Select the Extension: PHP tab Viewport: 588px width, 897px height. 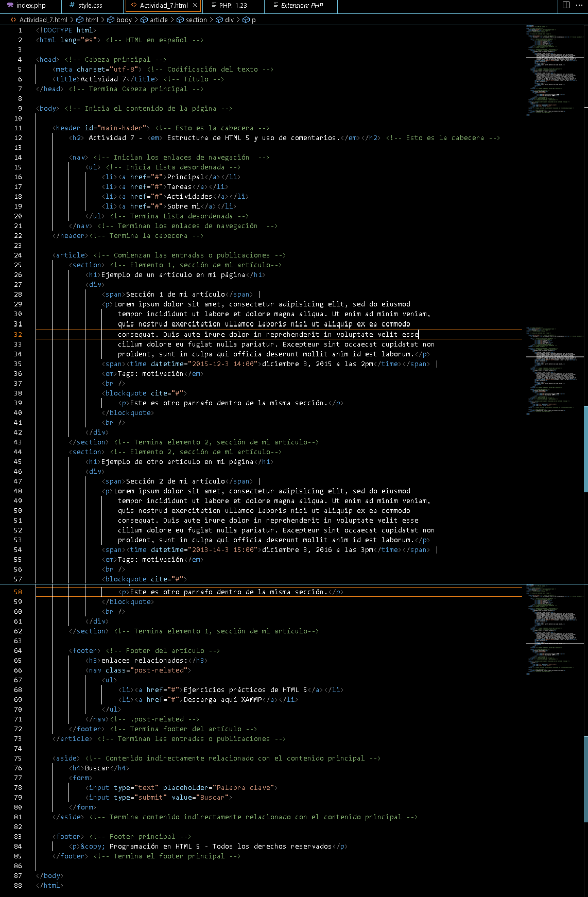click(302, 6)
